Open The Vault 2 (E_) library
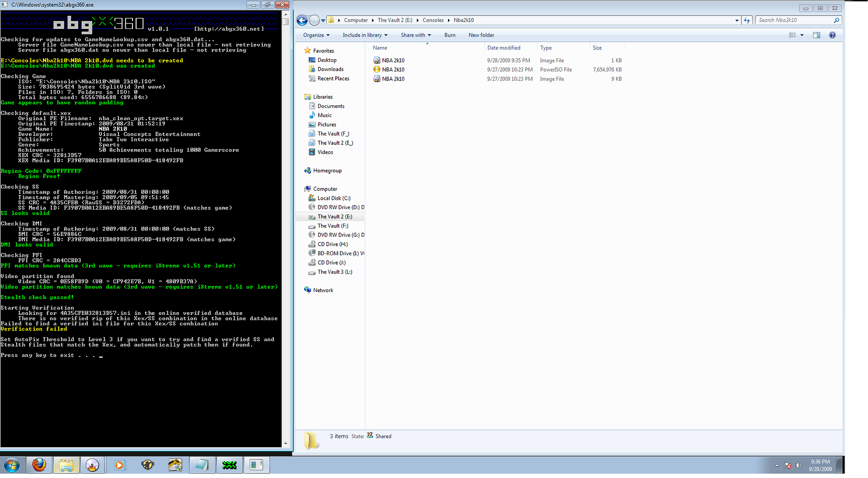 click(x=335, y=143)
